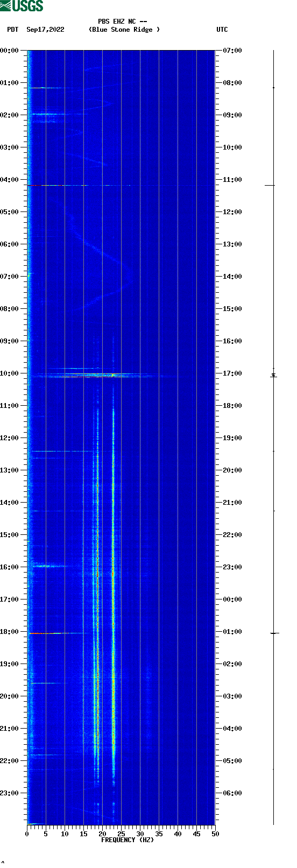Click the 10:00 PDT time label
The height and width of the screenshot is (868, 297).
tap(10, 373)
